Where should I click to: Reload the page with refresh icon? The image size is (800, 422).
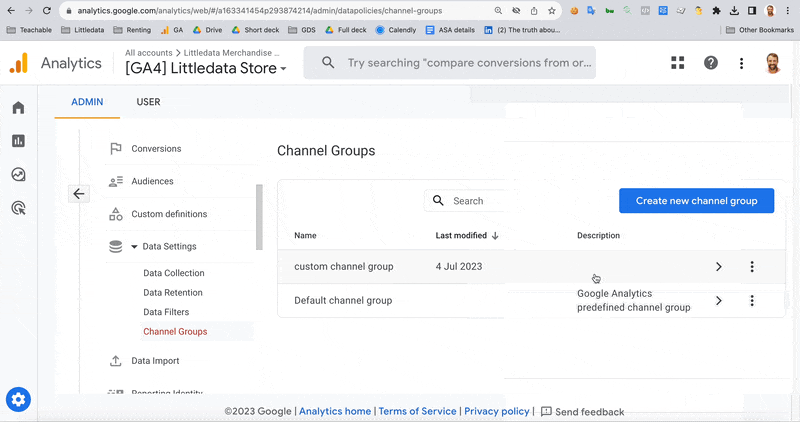click(46, 10)
